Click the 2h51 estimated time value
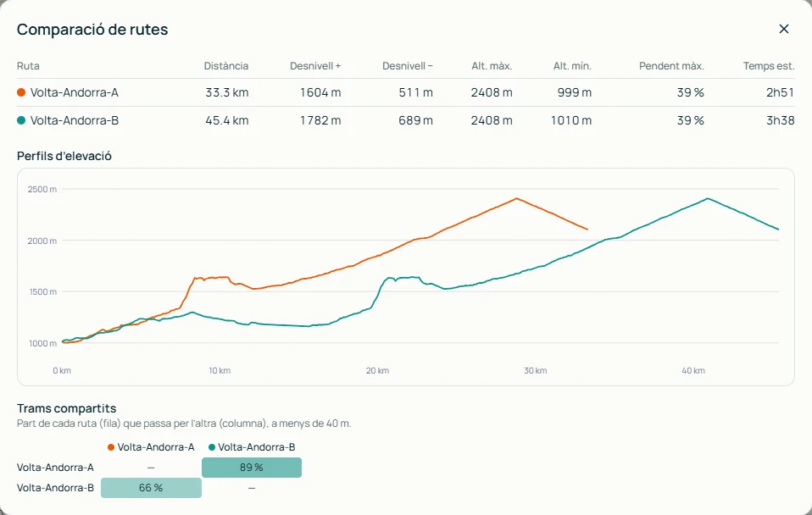This screenshot has width=812, height=515. pyautogui.click(x=780, y=92)
